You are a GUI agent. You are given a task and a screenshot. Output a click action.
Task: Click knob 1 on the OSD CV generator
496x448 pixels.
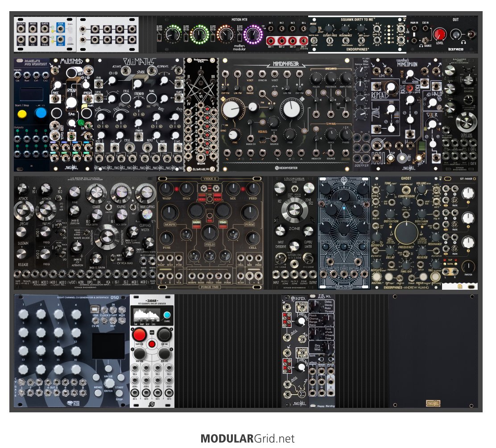click(23, 314)
